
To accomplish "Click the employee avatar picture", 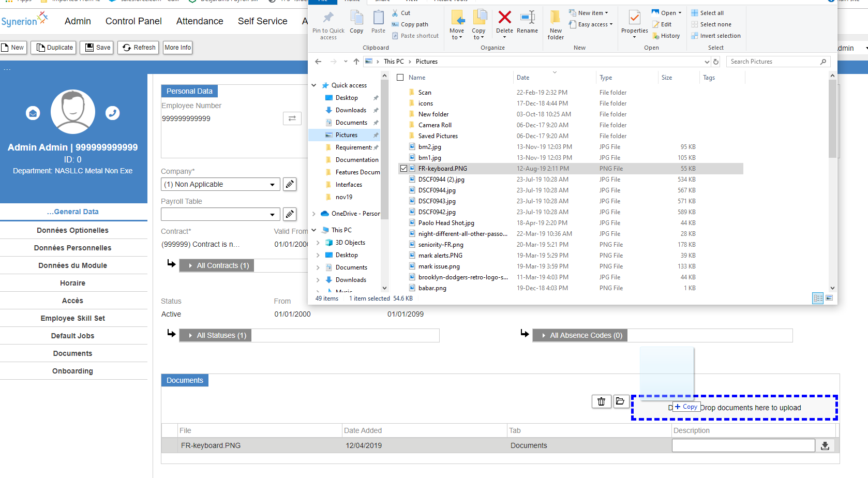I will [x=73, y=112].
